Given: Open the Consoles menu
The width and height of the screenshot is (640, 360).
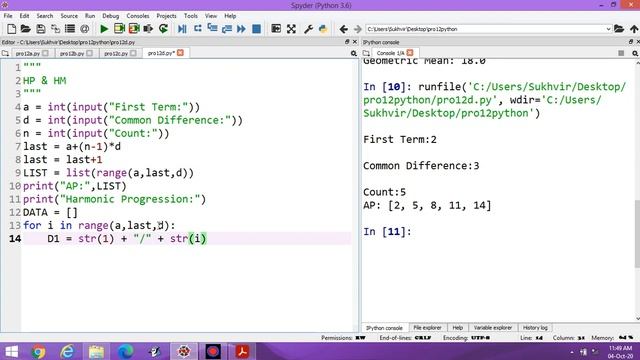Looking at the screenshot, I should point(138,16).
